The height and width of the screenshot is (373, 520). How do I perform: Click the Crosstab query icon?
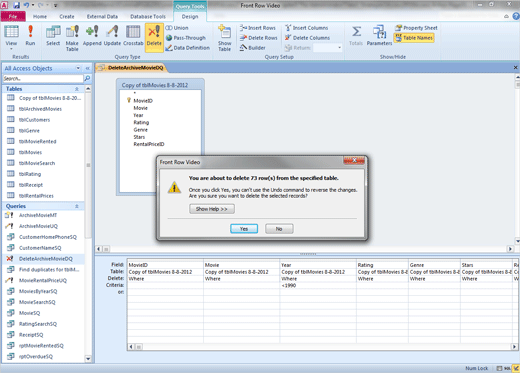[133, 35]
